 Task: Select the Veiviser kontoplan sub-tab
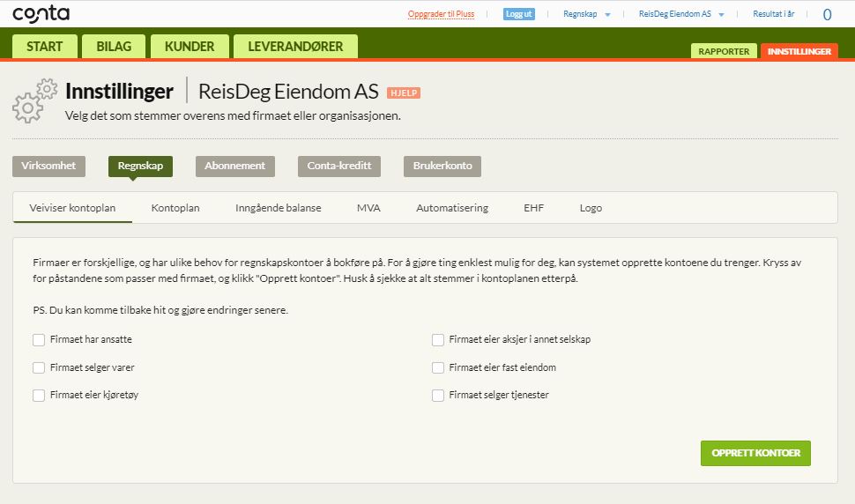coord(72,208)
